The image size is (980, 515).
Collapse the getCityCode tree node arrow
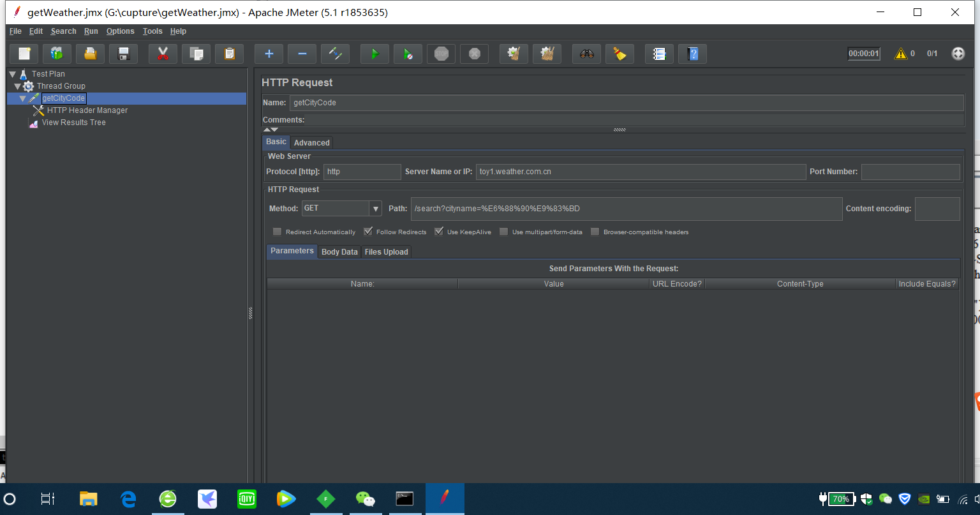pyautogui.click(x=23, y=98)
